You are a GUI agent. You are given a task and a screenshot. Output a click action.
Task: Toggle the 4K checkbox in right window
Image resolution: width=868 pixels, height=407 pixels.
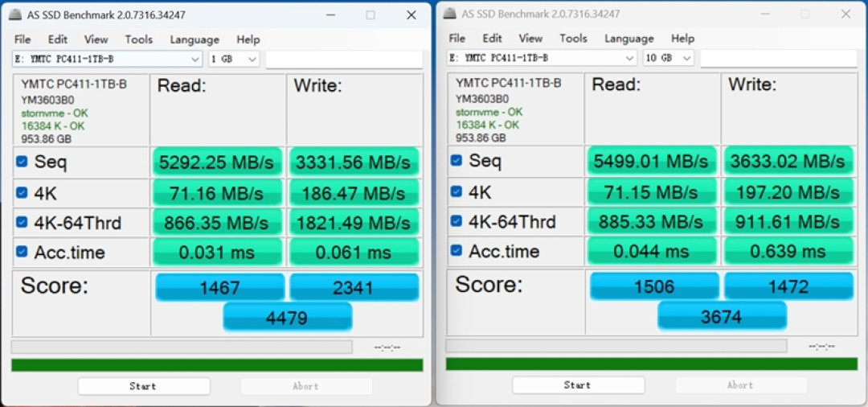click(x=457, y=191)
